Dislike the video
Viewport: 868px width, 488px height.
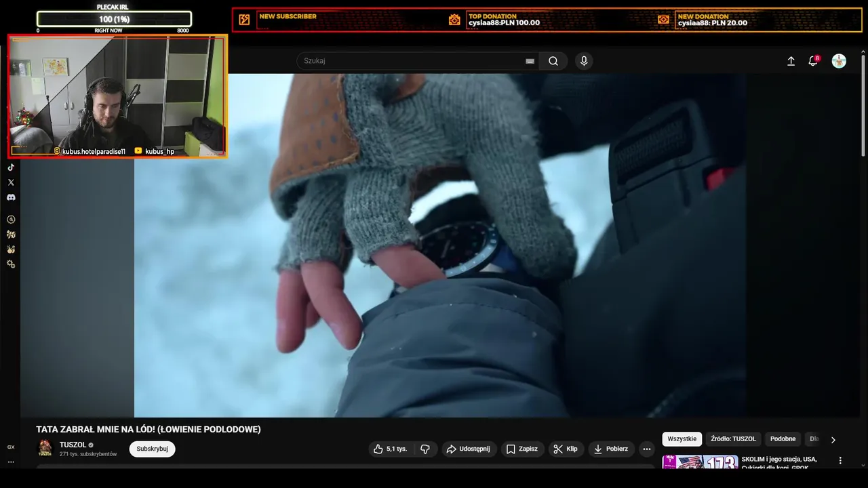click(x=425, y=449)
